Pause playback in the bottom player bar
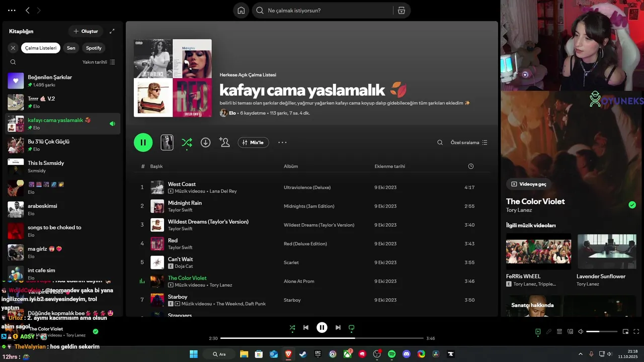 point(322,327)
